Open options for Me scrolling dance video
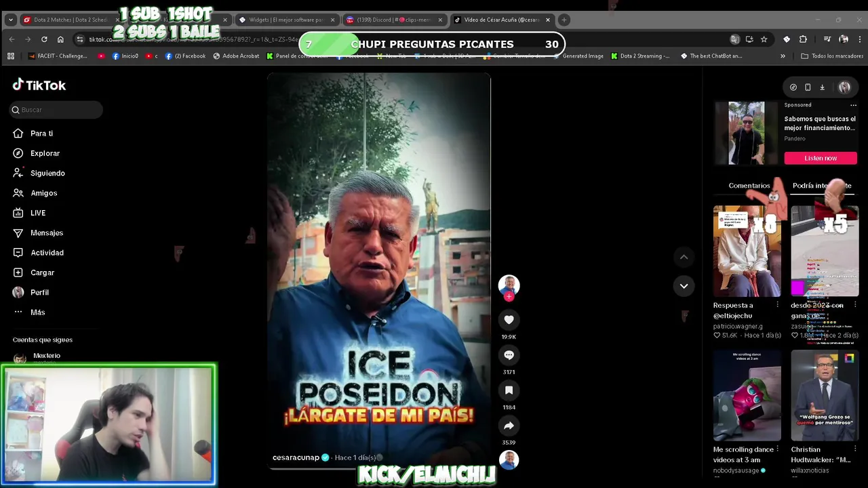This screenshot has height=488, width=868. tap(777, 449)
